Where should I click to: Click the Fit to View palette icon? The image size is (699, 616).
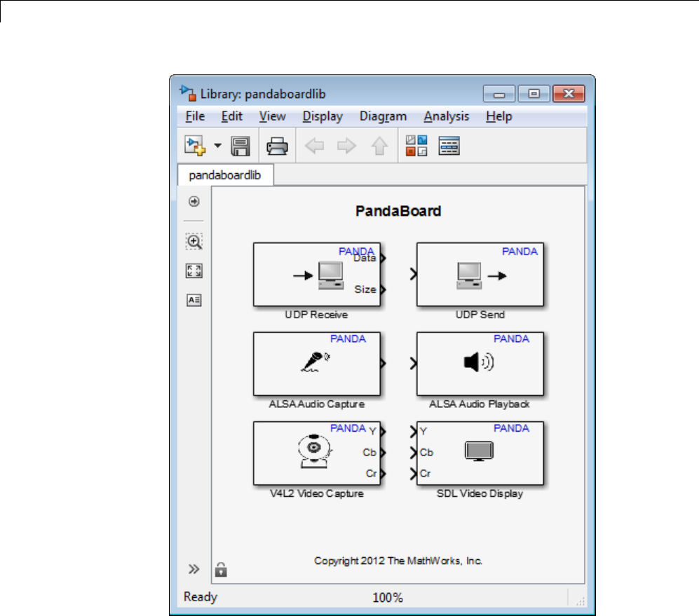[x=194, y=271]
